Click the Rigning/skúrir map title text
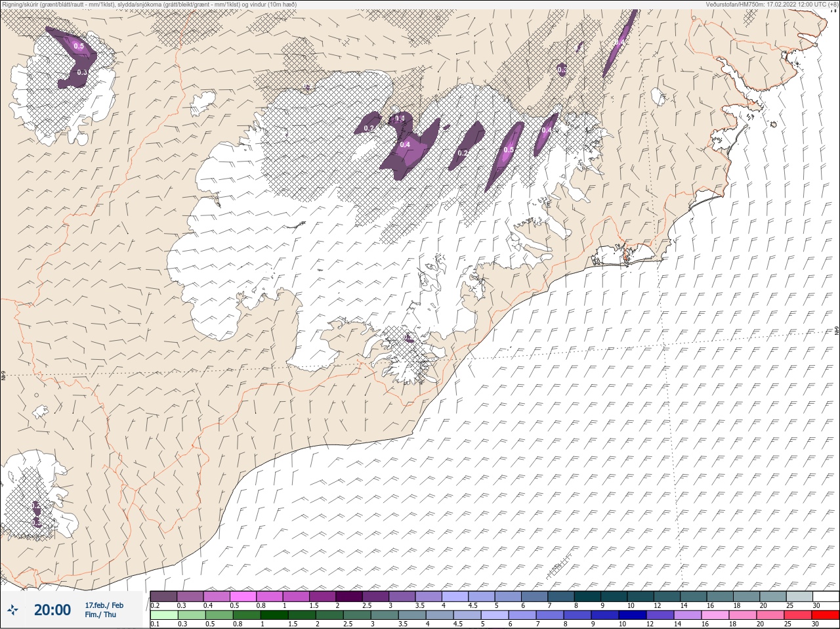This screenshot has width=840, height=629. [148, 4]
